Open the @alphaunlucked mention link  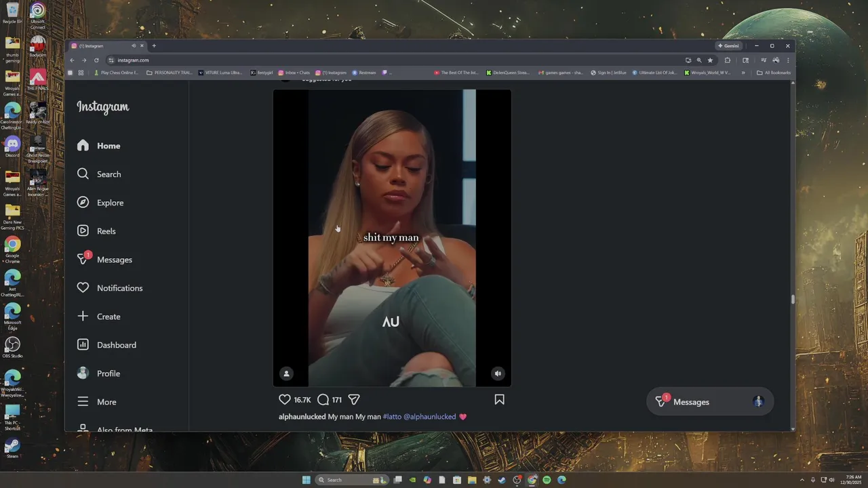pyautogui.click(x=430, y=417)
